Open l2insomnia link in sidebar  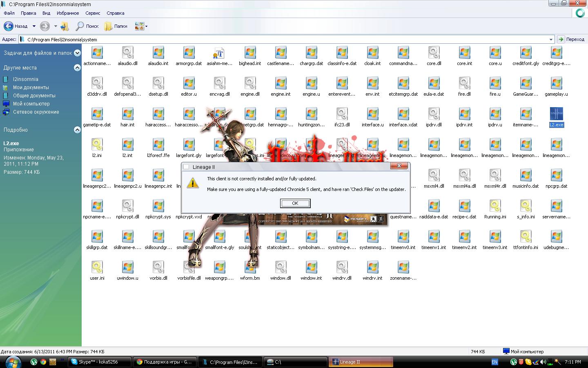(x=25, y=79)
